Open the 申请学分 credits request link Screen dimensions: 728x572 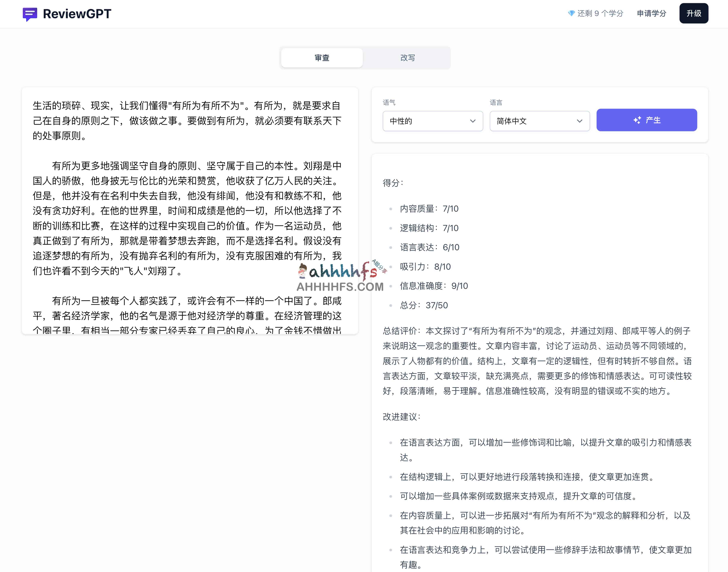(651, 13)
